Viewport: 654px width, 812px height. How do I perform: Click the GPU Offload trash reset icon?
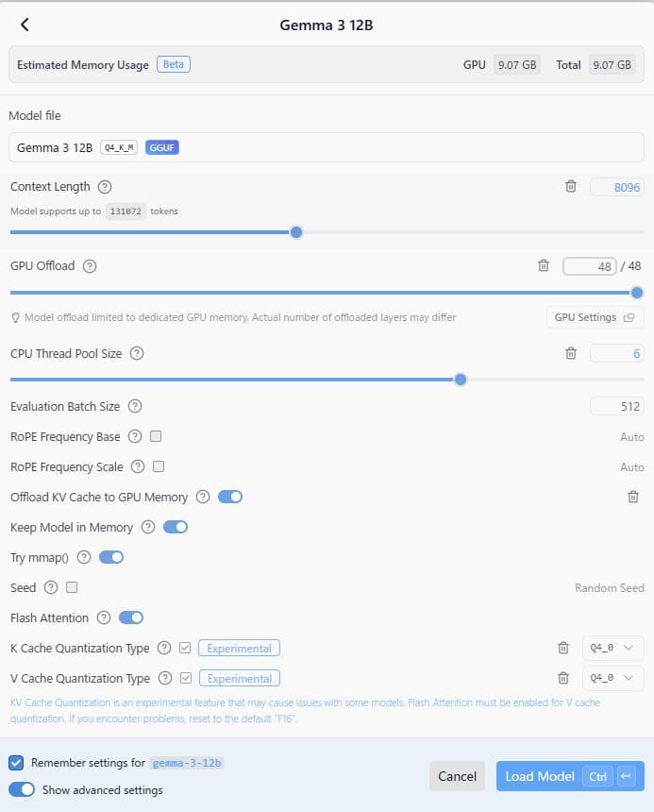point(544,265)
